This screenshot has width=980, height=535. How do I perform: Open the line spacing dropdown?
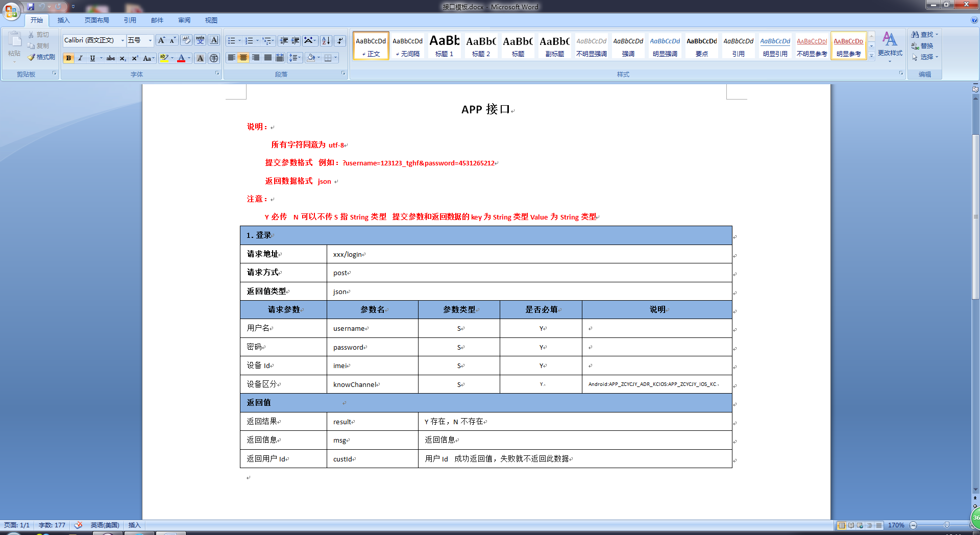pyautogui.click(x=295, y=58)
